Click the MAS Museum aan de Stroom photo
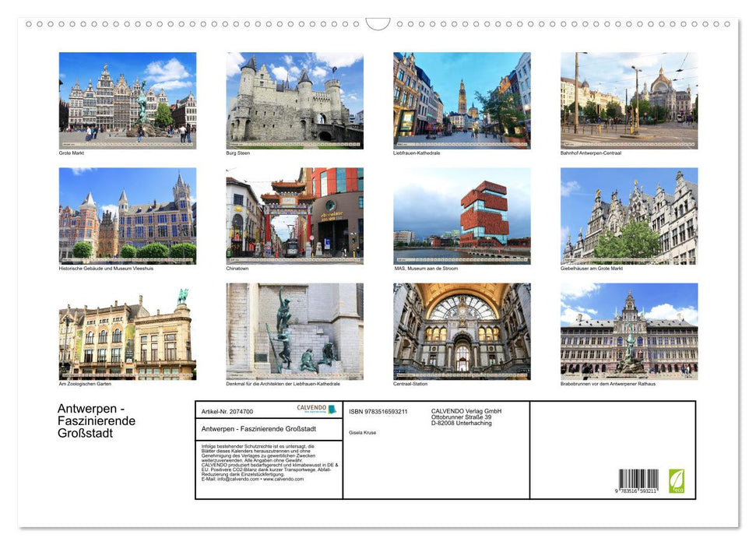756x545 pixels. [461, 215]
